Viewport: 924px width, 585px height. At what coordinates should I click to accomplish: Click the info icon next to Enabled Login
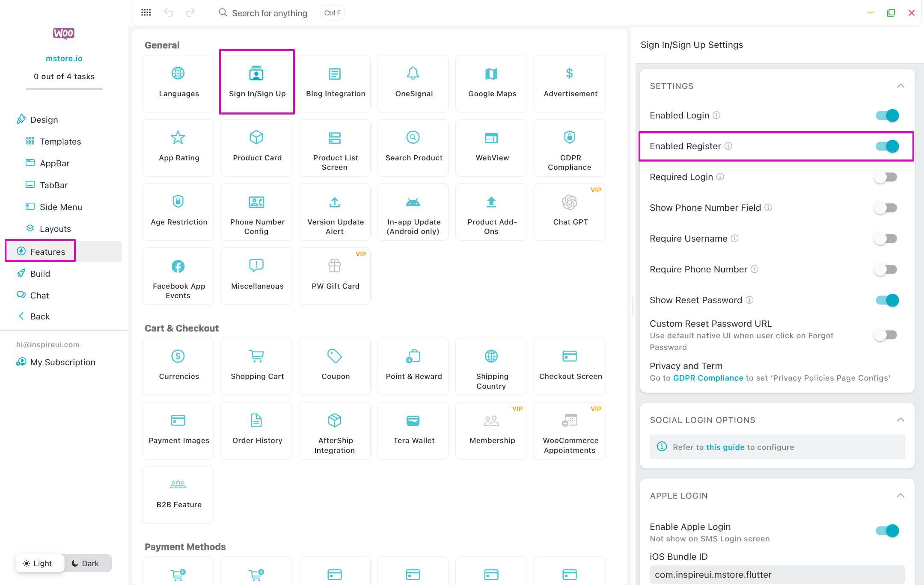coord(716,115)
